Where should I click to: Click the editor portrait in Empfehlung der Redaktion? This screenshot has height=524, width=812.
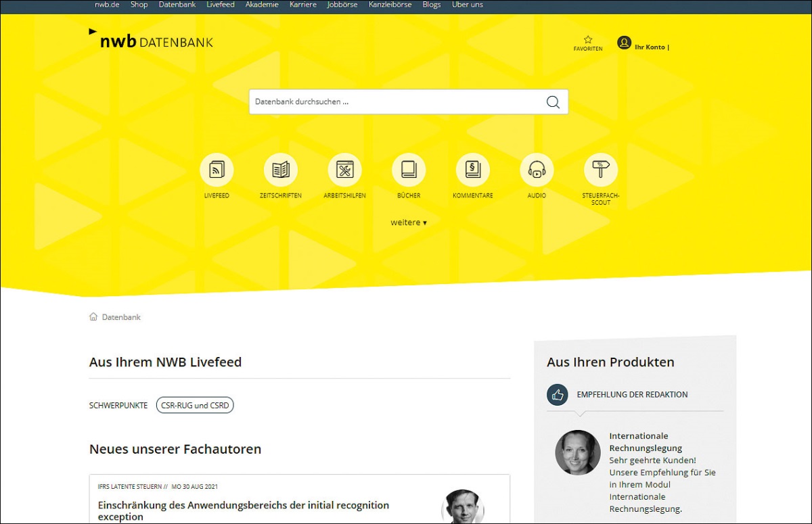coord(578,452)
